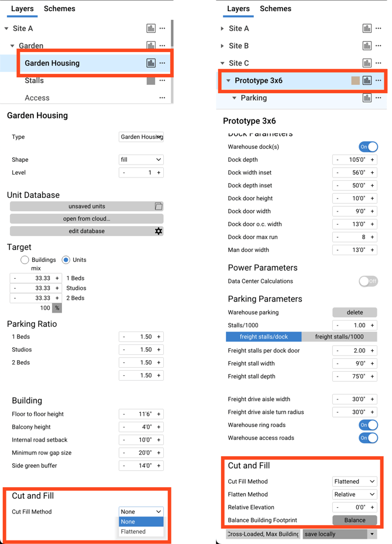
Task: Enable Data Center Calculations toggle
Action: click(x=368, y=281)
